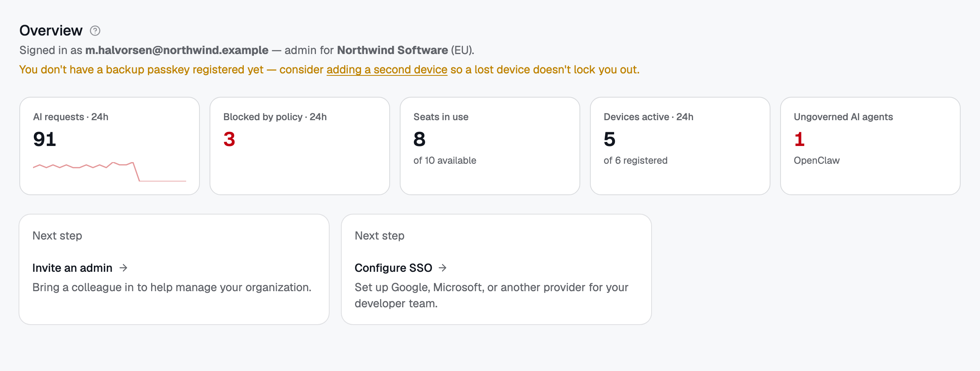Image resolution: width=980 pixels, height=371 pixels.
Task: Click the email m.halvorsen@northwind.example
Action: [x=177, y=50]
